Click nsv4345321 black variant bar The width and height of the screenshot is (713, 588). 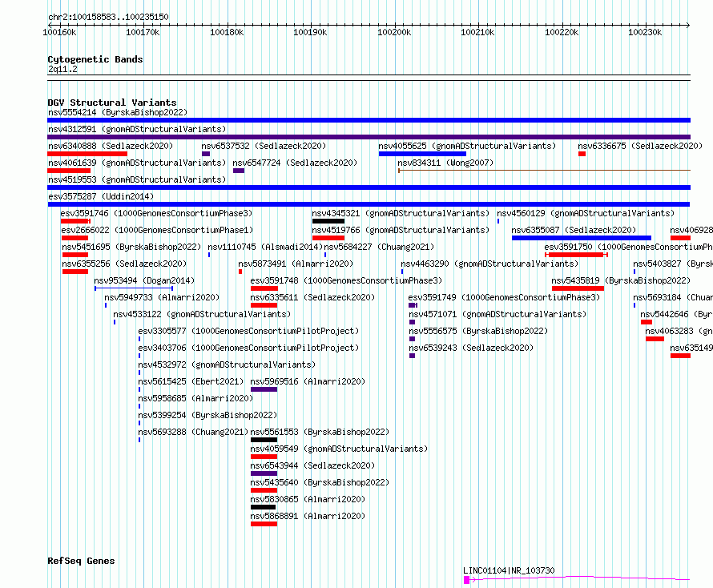pyautogui.click(x=328, y=221)
